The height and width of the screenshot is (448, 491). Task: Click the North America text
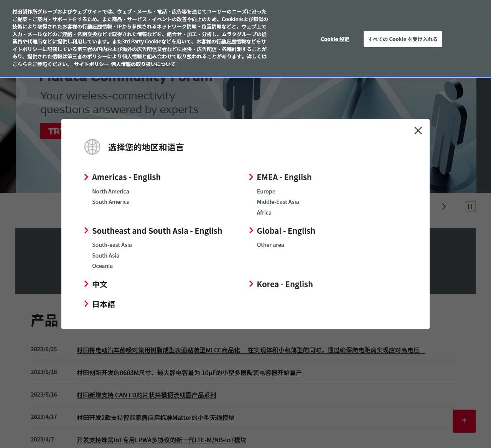tap(110, 191)
